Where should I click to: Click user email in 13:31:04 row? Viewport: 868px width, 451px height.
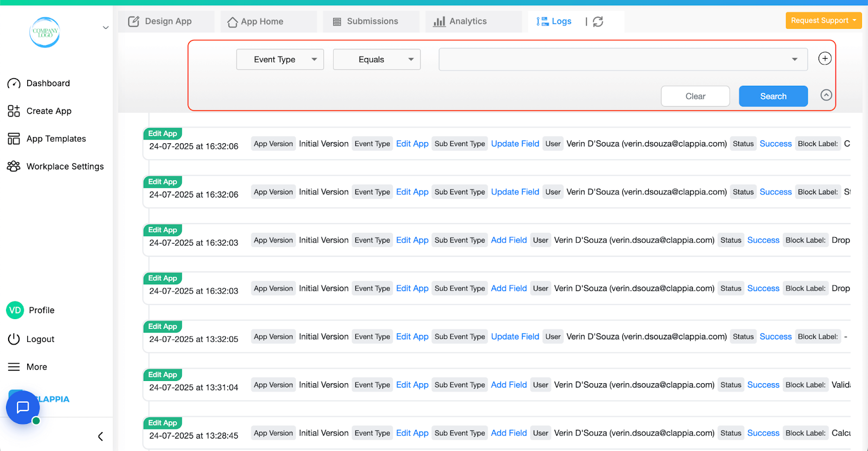pyautogui.click(x=662, y=385)
